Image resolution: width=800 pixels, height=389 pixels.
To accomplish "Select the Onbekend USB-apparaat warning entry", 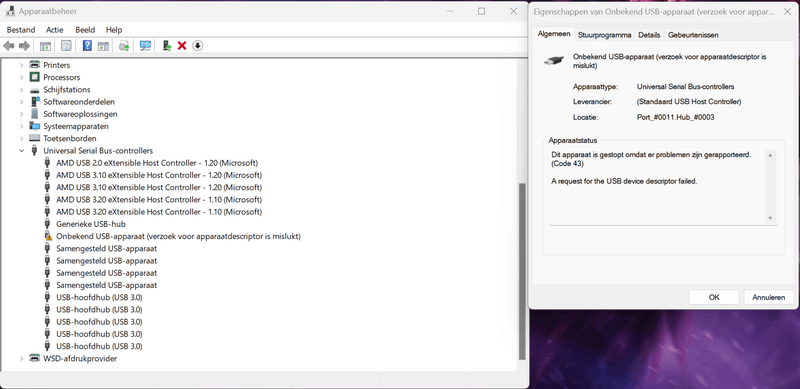I will pos(178,236).
